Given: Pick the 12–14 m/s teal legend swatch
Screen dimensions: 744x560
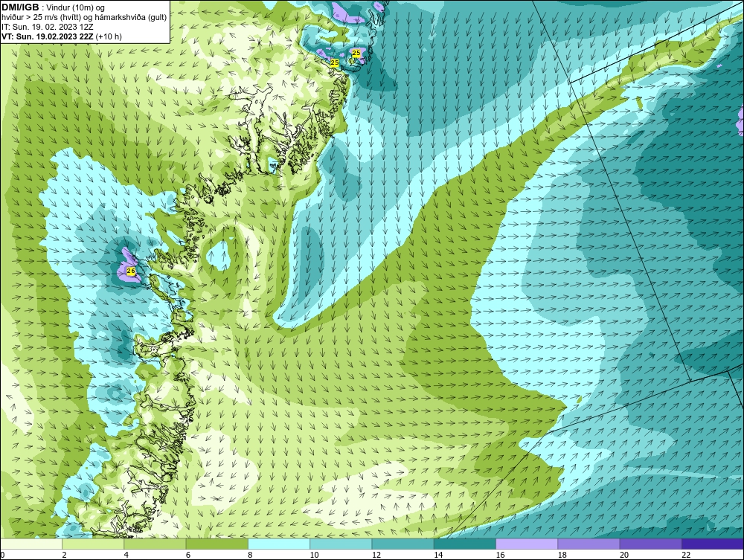Looking at the screenshot, I should [403, 544].
